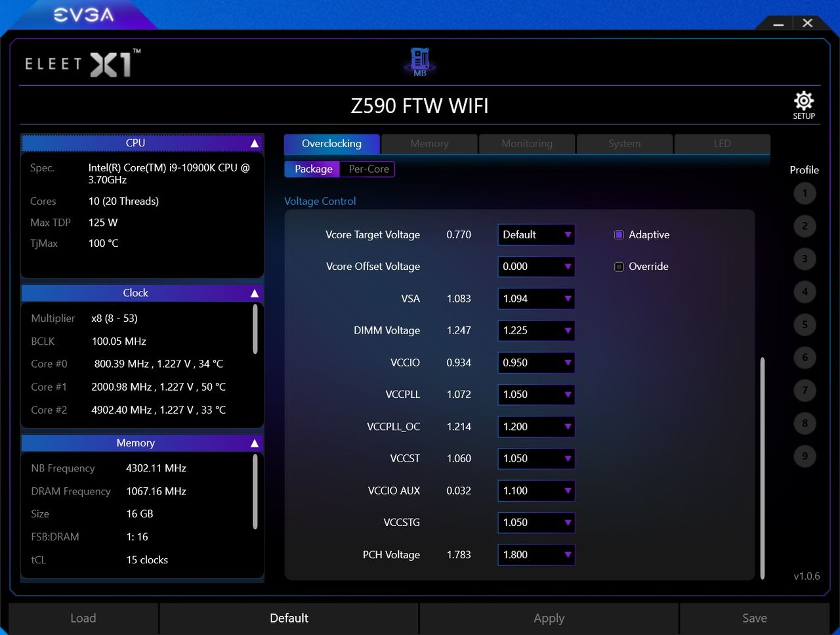Switch to the Overclocking tab
The height and width of the screenshot is (635, 840).
331,144
